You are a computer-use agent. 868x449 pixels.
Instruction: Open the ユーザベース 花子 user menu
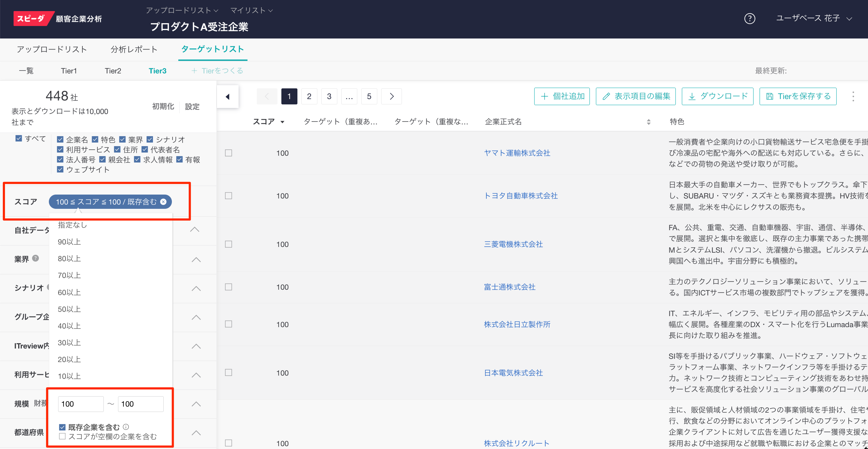(814, 19)
